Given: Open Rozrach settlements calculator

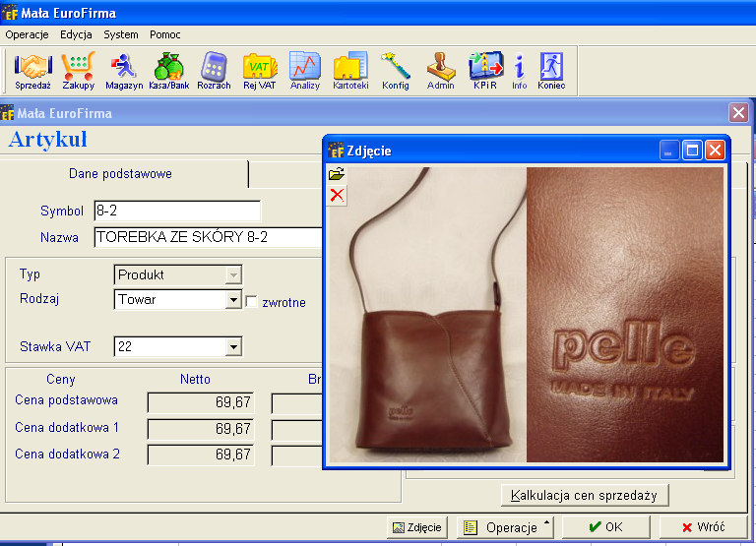Looking at the screenshot, I should point(214,71).
